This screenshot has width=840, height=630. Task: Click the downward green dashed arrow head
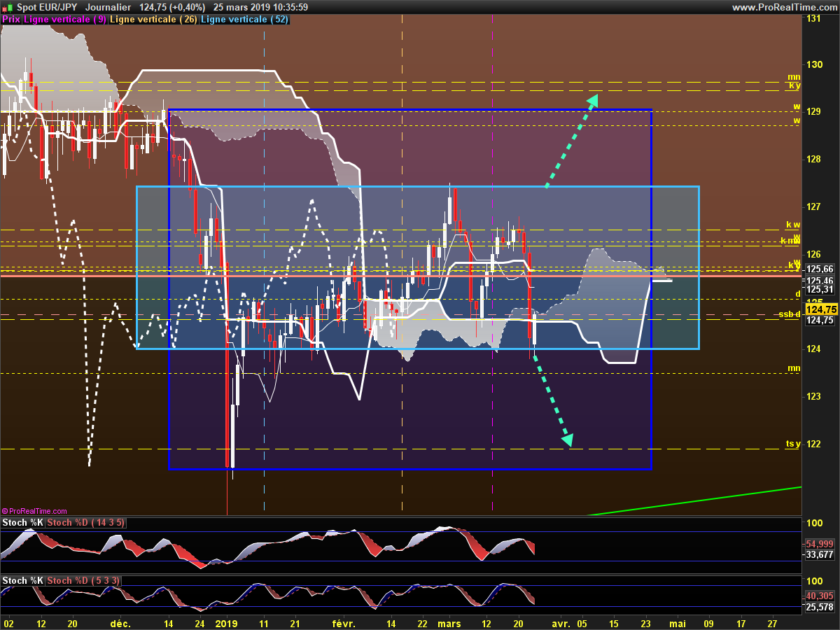coord(567,440)
